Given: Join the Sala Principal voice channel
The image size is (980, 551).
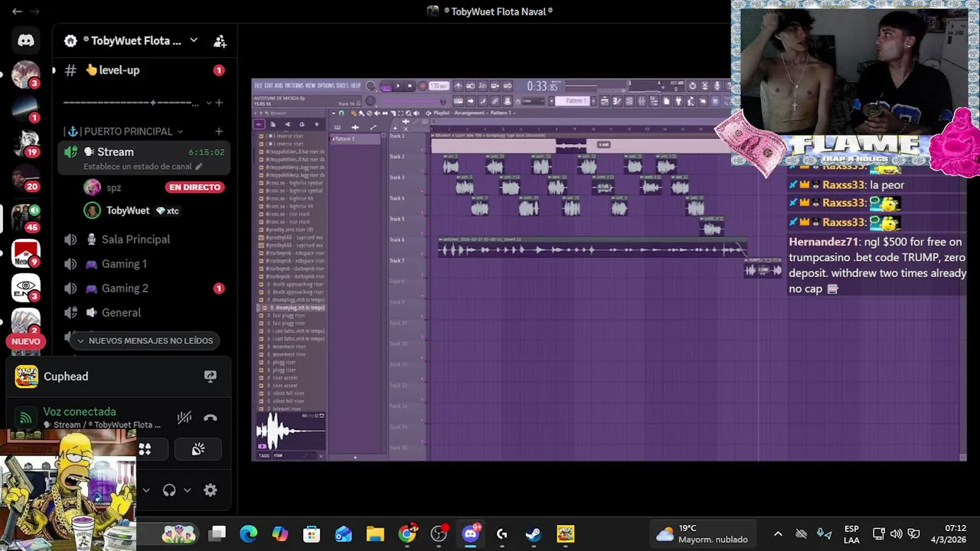Looking at the screenshot, I should click(x=144, y=240).
